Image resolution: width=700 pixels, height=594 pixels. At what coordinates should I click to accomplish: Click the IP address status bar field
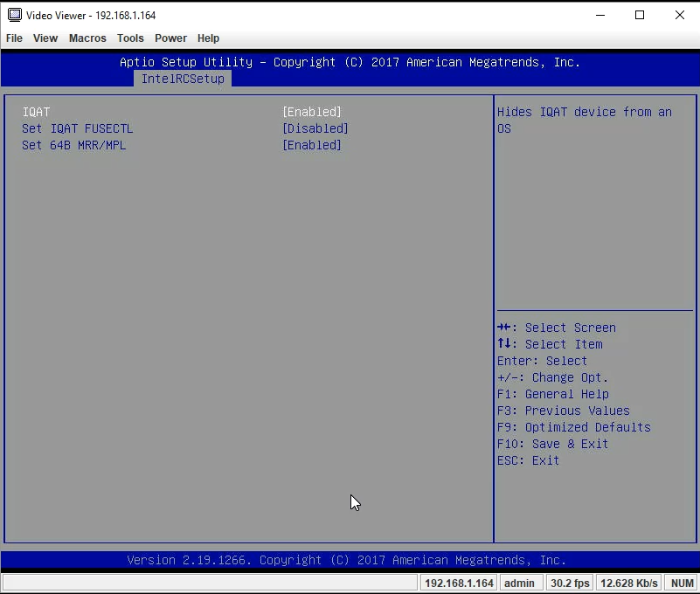pos(459,583)
